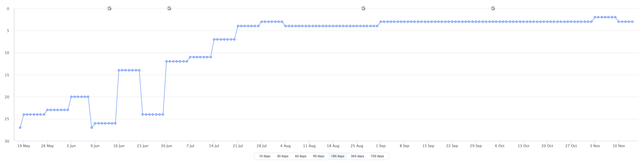Select the first point of the rank 11 plateau
The width and height of the screenshot is (644, 163).
tap(190, 57)
